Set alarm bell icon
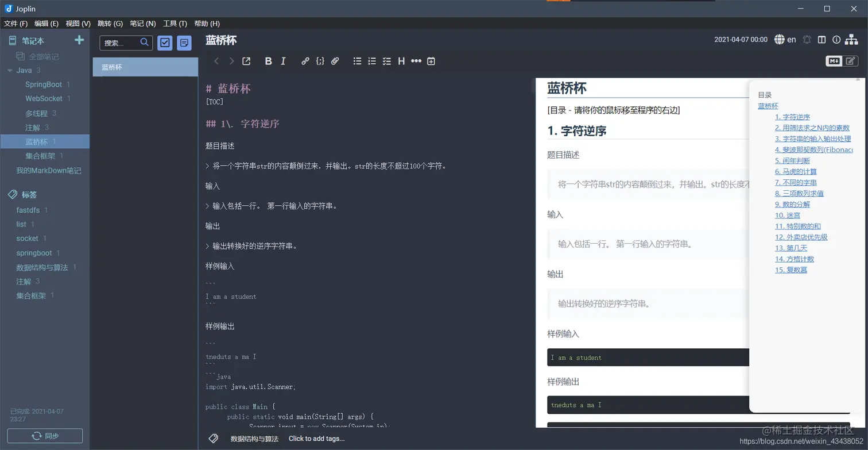868x450 pixels. (807, 40)
